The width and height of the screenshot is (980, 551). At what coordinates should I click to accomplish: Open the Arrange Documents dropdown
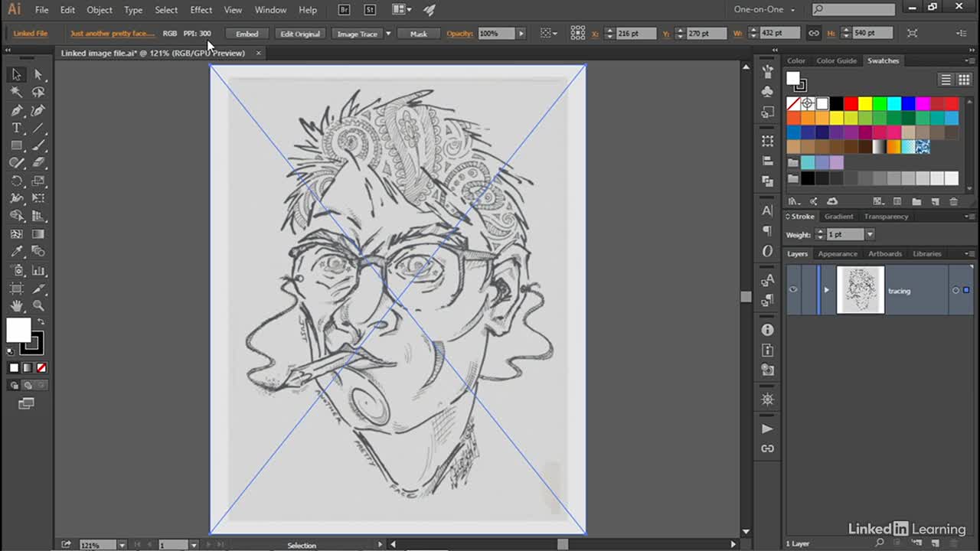click(401, 10)
